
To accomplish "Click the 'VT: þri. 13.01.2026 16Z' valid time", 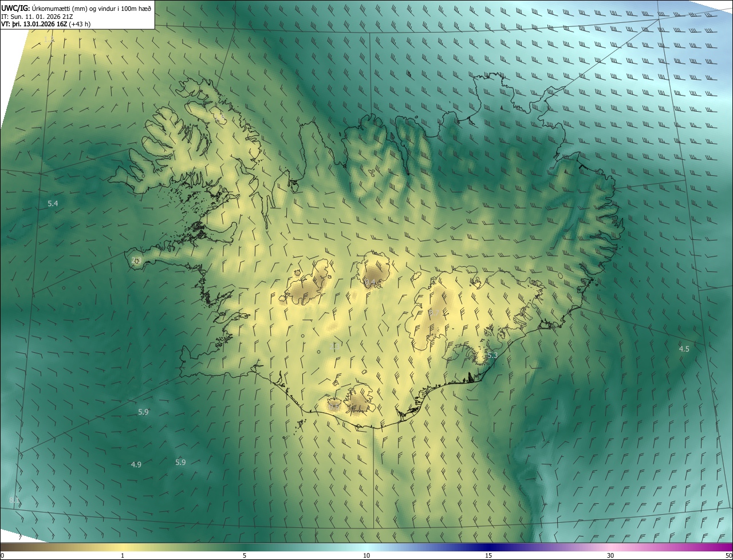I will [x=34, y=24].
